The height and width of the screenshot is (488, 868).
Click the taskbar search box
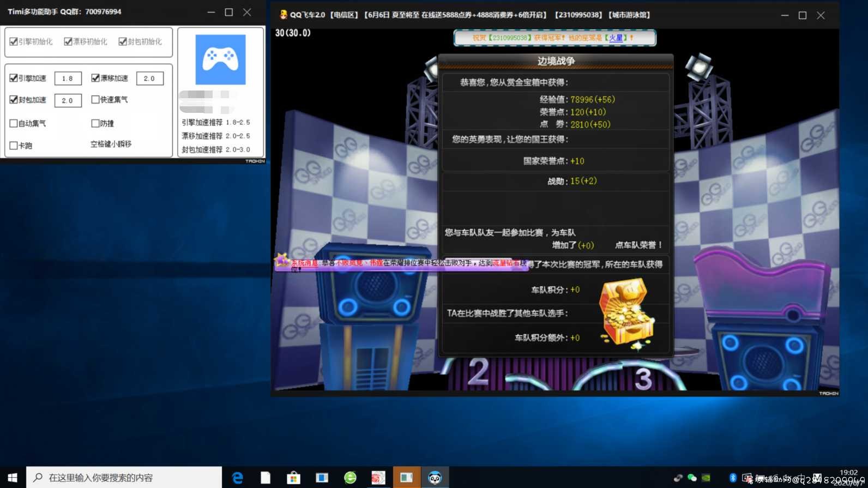pyautogui.click(x=124, y=478)
